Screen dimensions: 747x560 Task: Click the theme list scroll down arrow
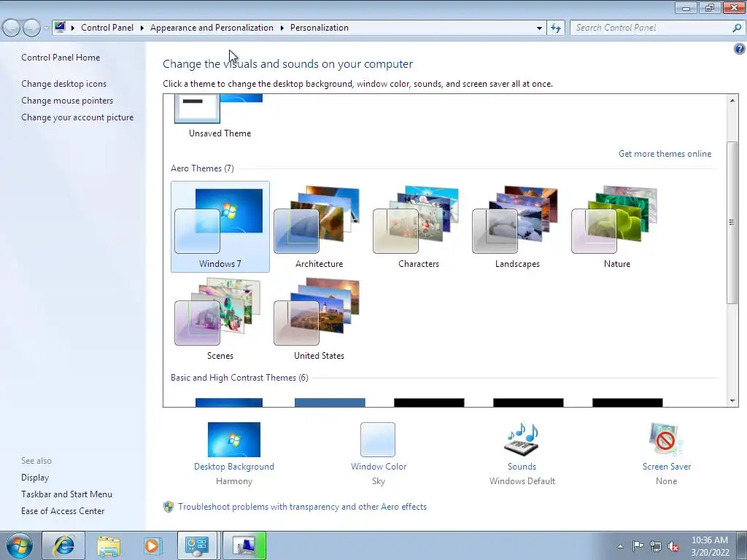pyautogui.click(x=732, y=401)
